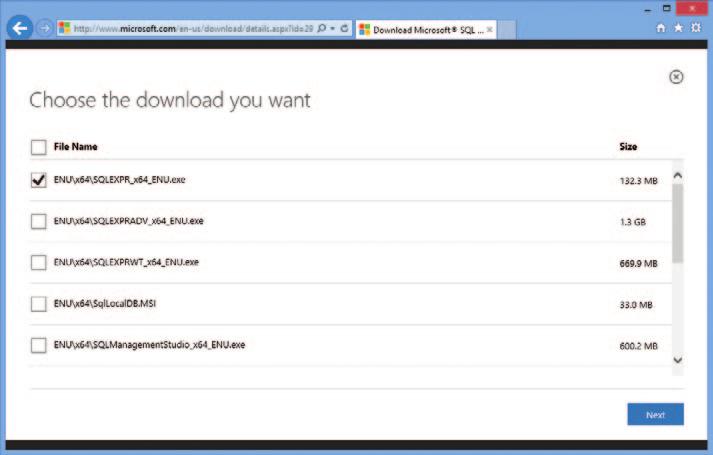Click the 600.2 MB size value

638,346
